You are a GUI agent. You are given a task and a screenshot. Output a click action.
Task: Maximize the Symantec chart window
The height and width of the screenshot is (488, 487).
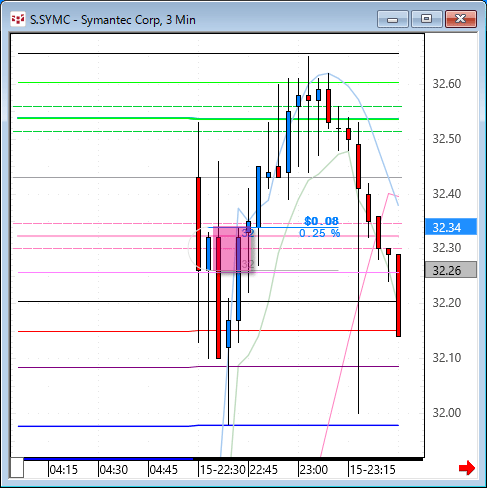427,19
